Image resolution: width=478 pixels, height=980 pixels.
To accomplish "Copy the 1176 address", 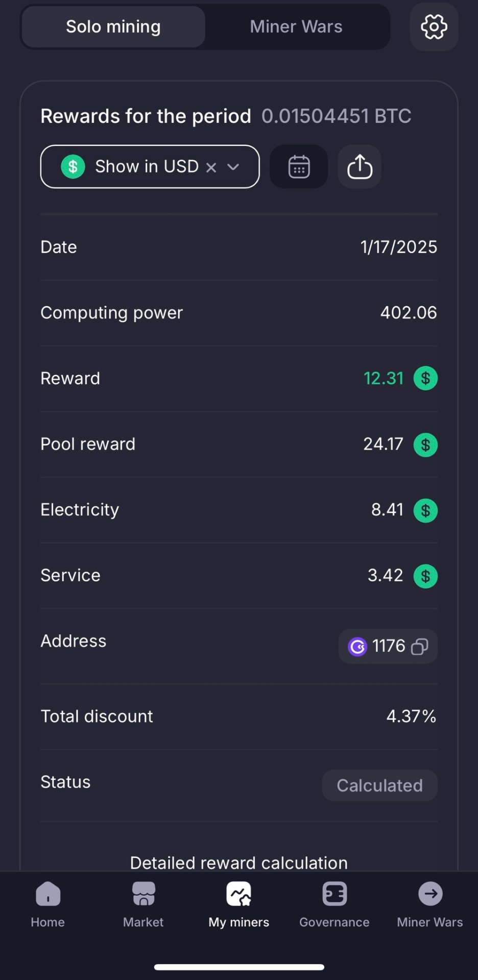I will pyautogui.click(x=420, y=647).
